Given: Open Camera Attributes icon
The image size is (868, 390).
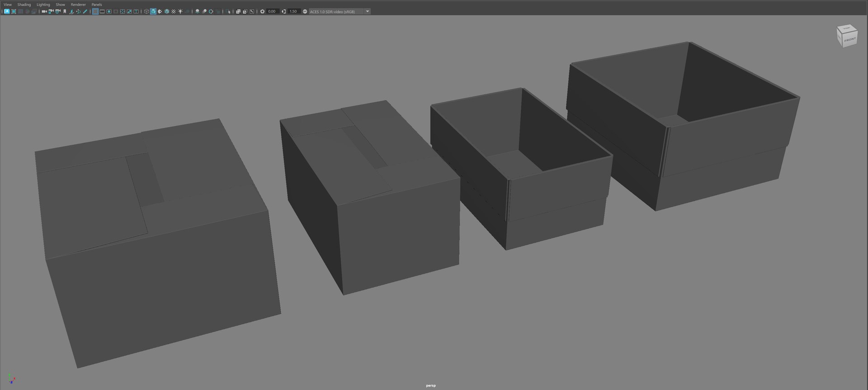Looking at the screenshot, I should pos(58,11).
